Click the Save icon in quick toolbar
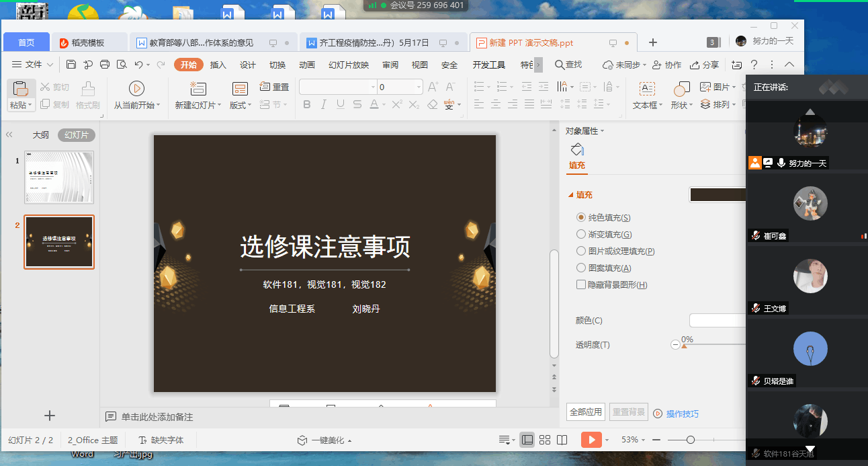Image resolution: width=868 pixels, height=466 pixels. [71, 65]
